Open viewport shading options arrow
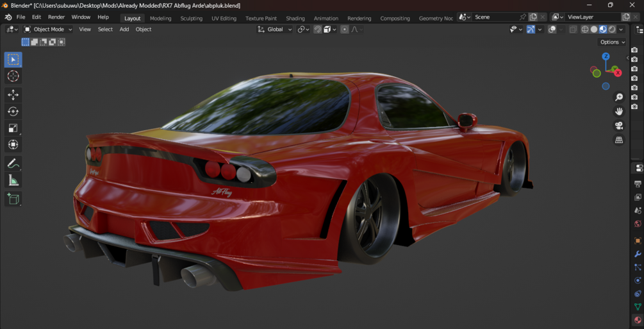Viewport: 644px width, 329px height. (x=621, y=30)
